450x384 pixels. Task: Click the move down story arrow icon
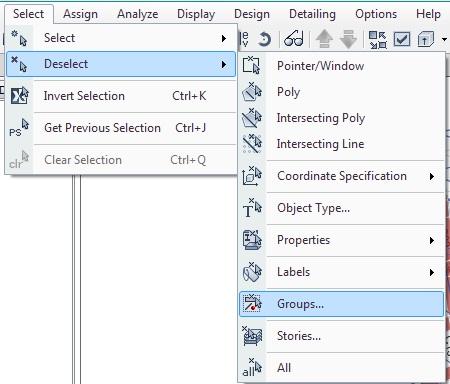pyautogui.click(x=348, y=39)
